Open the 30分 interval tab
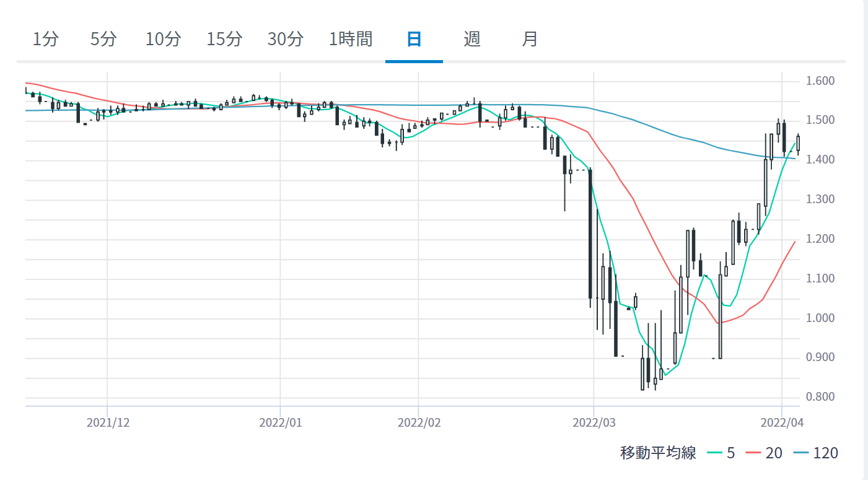Image resolution: width=868 pixels, height=480 pixels. 286,40
